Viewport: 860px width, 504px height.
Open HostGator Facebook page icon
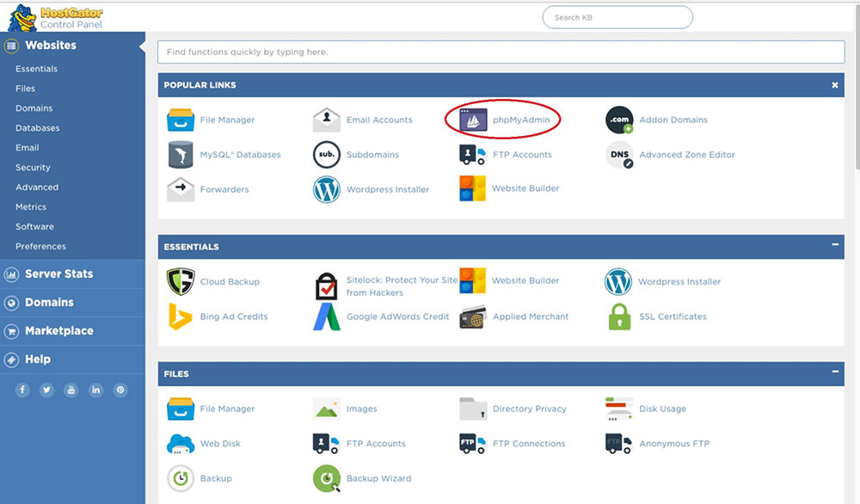[22, 390]
